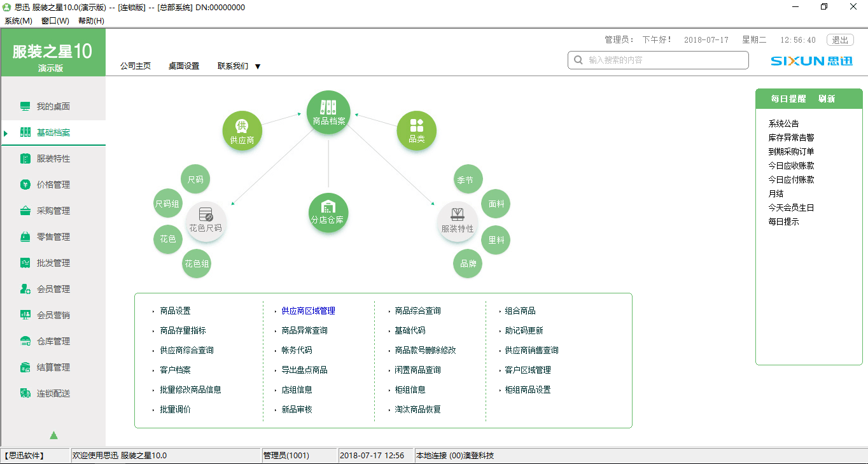Open the 组合商品 link
This screenshot has width=868, height=464.
click(x=521, y=311)
